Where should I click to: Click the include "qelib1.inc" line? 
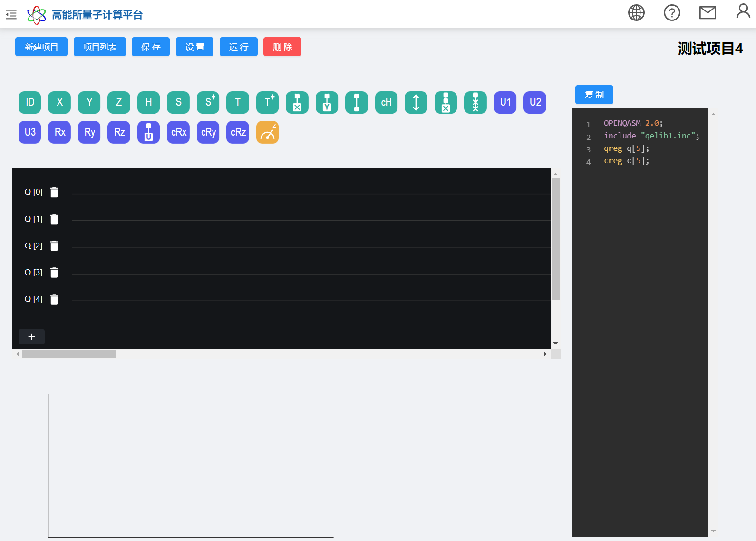click(x=651, y=136)
